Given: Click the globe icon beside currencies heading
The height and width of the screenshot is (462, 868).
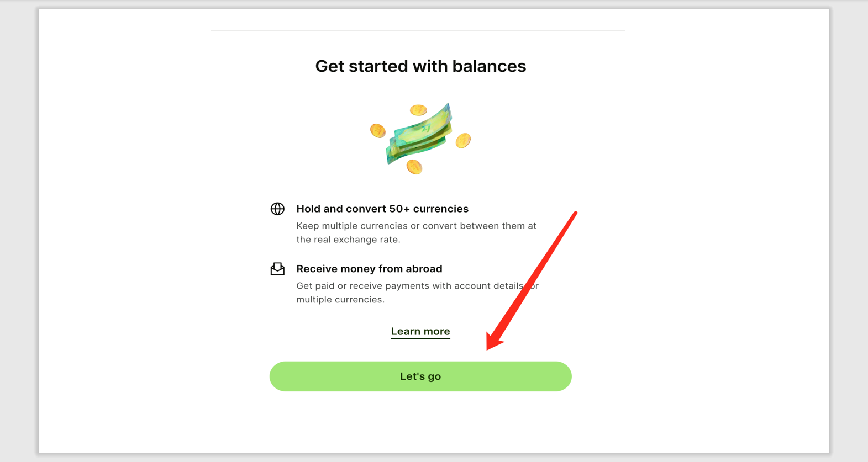Looking at the screenshot, I should 277,209.
